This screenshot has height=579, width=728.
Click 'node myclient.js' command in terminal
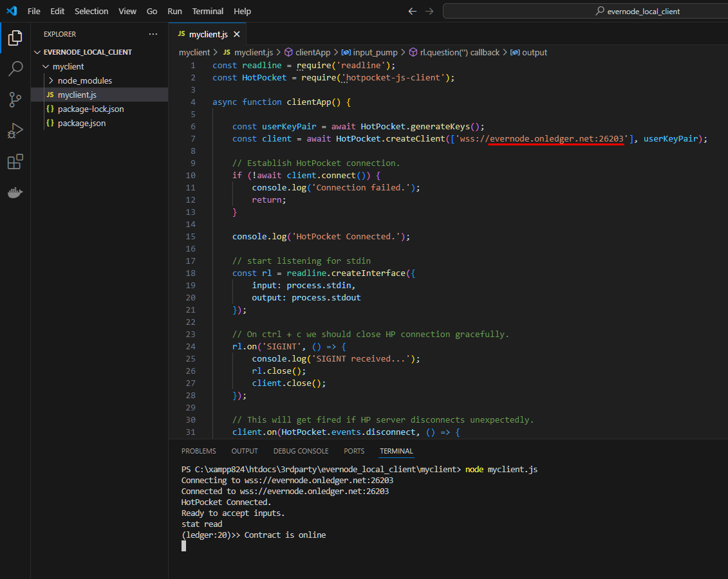pos(501,470)
